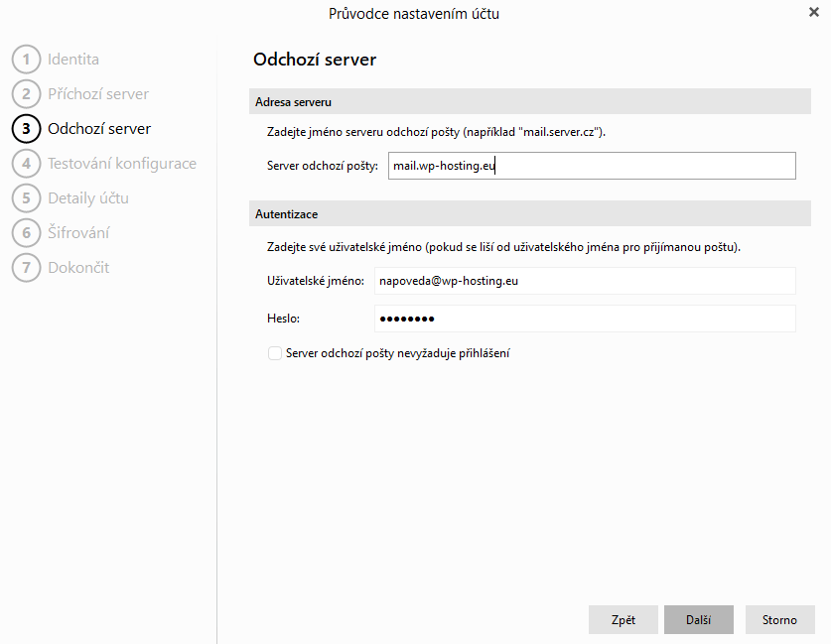Screen dimensions: 831x644
Task: Click the step 7 number circle
Action: 26,268
